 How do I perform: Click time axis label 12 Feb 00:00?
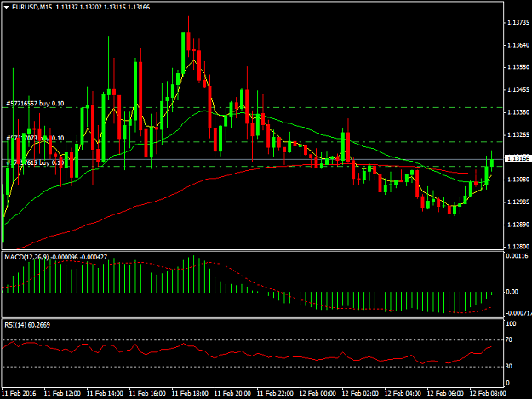click(317, 393)
